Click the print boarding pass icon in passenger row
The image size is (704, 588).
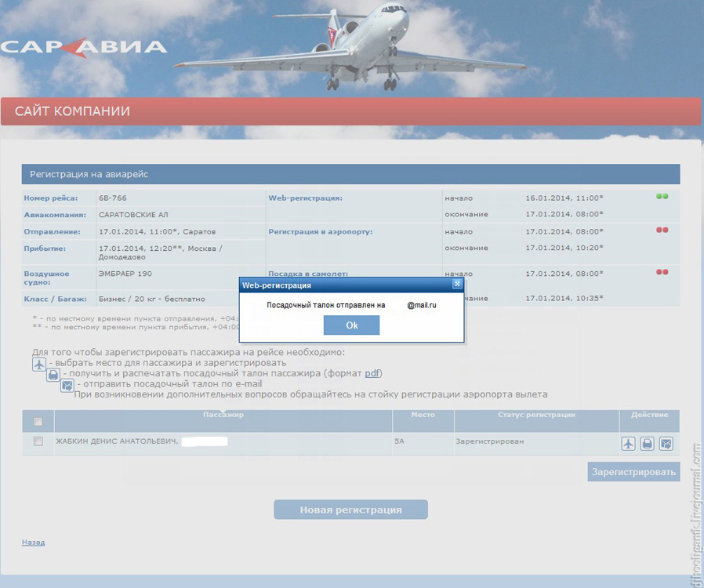click(x=647, y=444)
